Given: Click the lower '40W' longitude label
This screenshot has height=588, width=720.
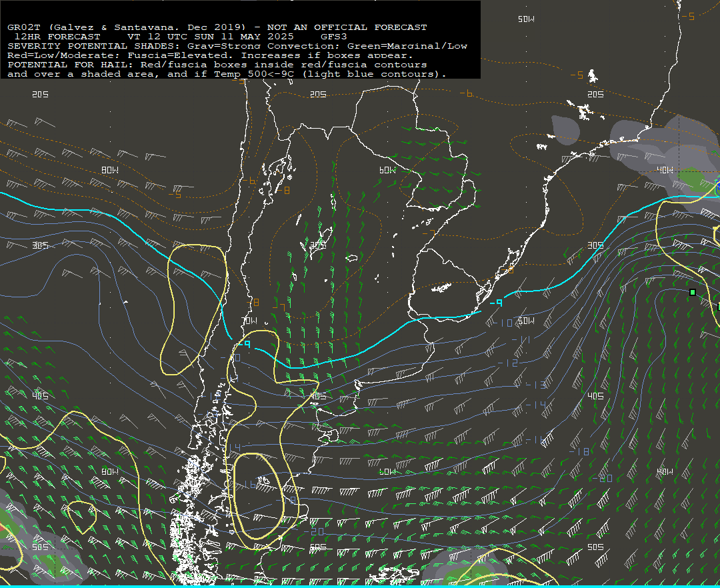Looking at the screenshot, I should point(665,472).
